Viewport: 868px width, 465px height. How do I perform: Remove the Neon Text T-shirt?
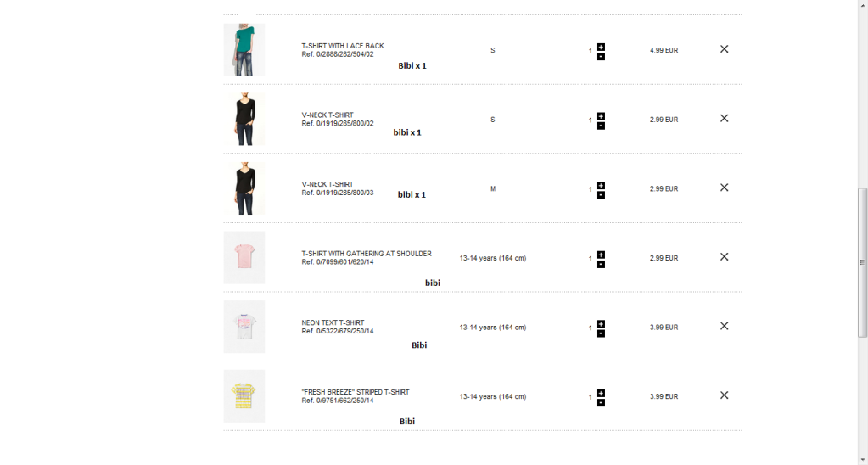[724, 326]
